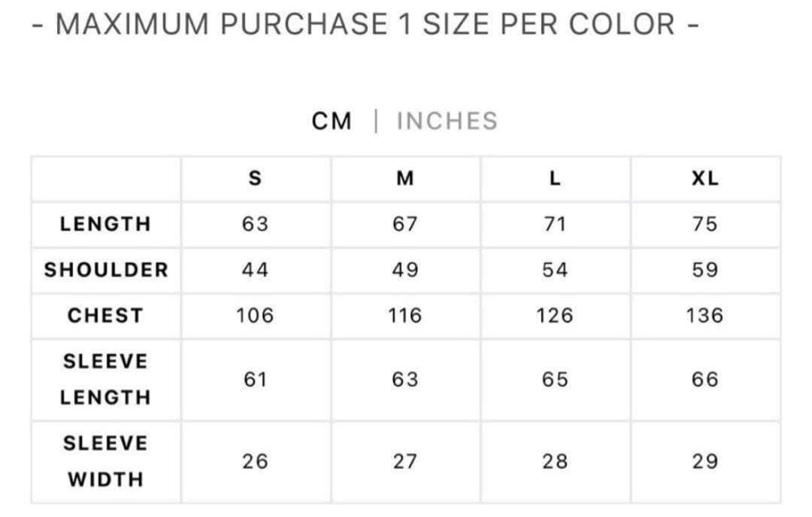The height and width of the screenshot is (517, 812).
Task: Click the L size column header
Action: pyautogui.click(x=555, y=179)
